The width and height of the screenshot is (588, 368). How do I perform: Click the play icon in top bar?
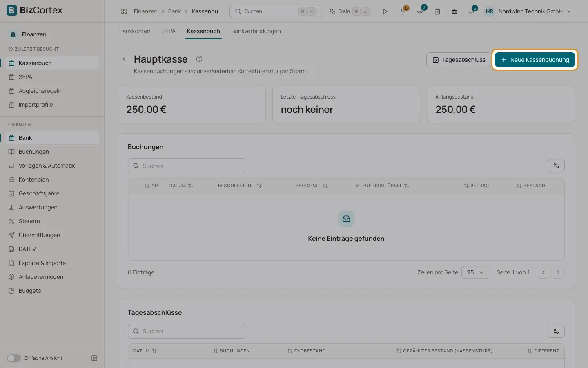click(x=385, y=11)
